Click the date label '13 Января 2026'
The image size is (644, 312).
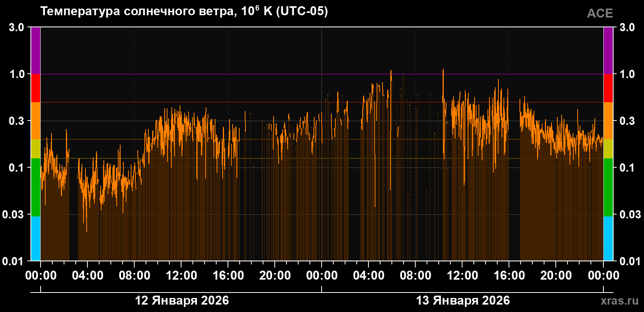pyautogui.click(x=463, y=301)
